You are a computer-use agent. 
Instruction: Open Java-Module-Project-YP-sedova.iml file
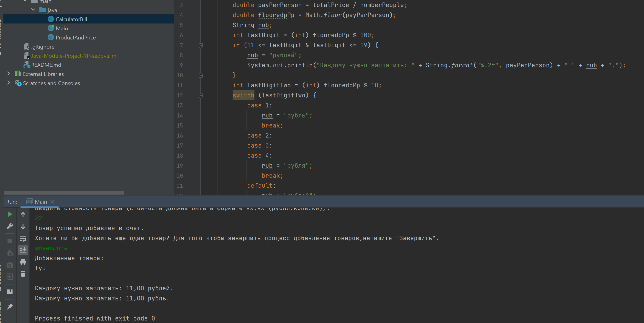tap(74, 56)
